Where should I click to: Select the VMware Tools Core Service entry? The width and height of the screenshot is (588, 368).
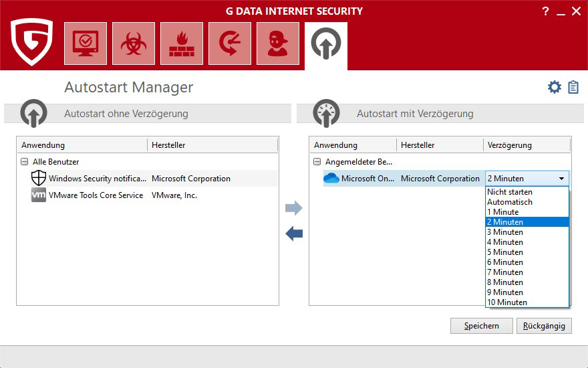click(96, 195)
